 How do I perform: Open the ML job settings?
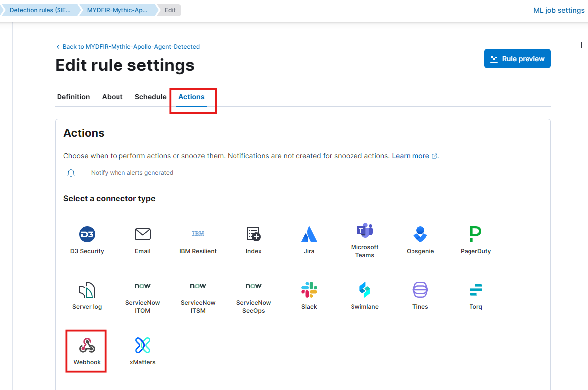point(559,10)
